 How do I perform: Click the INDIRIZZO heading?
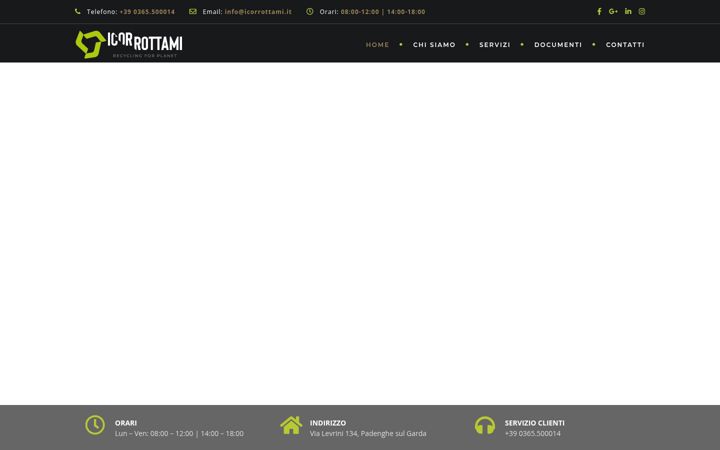[328, 423]
